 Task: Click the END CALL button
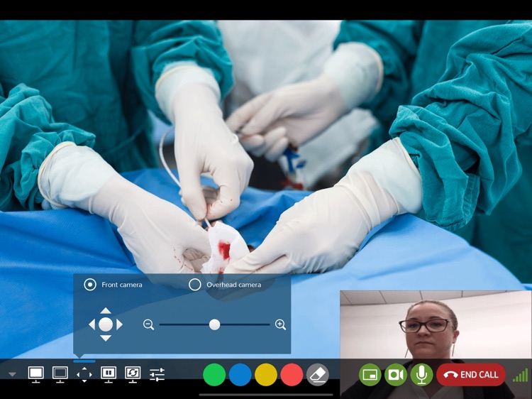pos(471,375)
